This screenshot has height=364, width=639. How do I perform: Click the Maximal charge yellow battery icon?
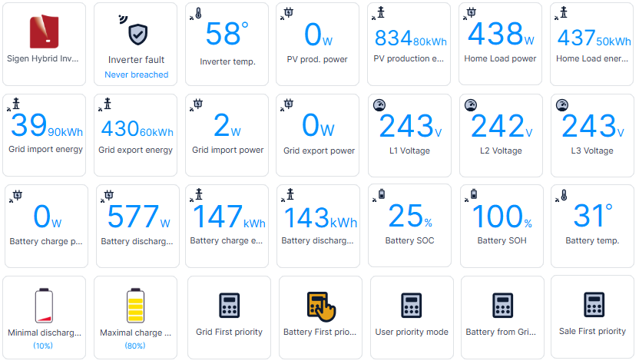[x=136, y=306]
